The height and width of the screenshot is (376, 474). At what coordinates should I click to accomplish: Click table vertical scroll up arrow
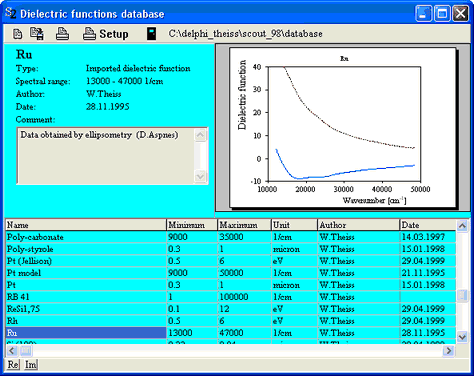[x=462, y=226]
